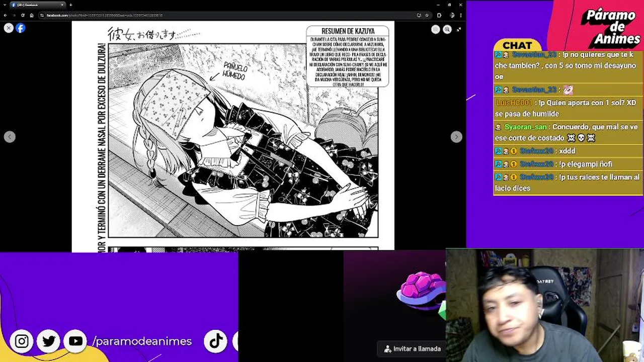Click the Facebook logo in the viewer
The height and width of the screenshot is (362, 644).
coord(20,28)
